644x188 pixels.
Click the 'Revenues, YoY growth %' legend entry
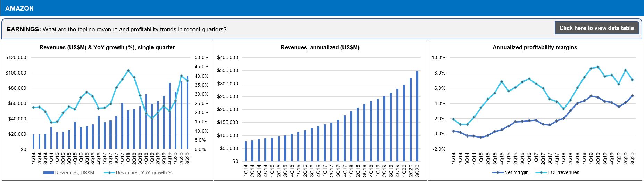[138, 173]
